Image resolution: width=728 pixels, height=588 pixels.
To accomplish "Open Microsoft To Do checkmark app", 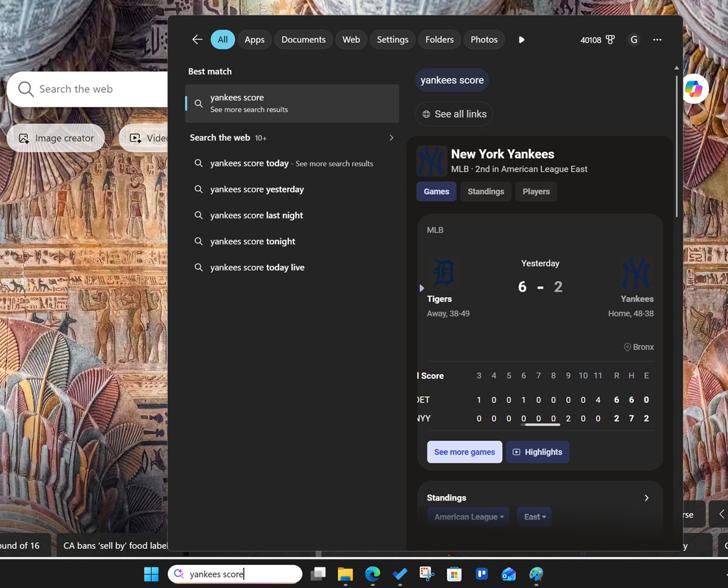I will 400,574.
